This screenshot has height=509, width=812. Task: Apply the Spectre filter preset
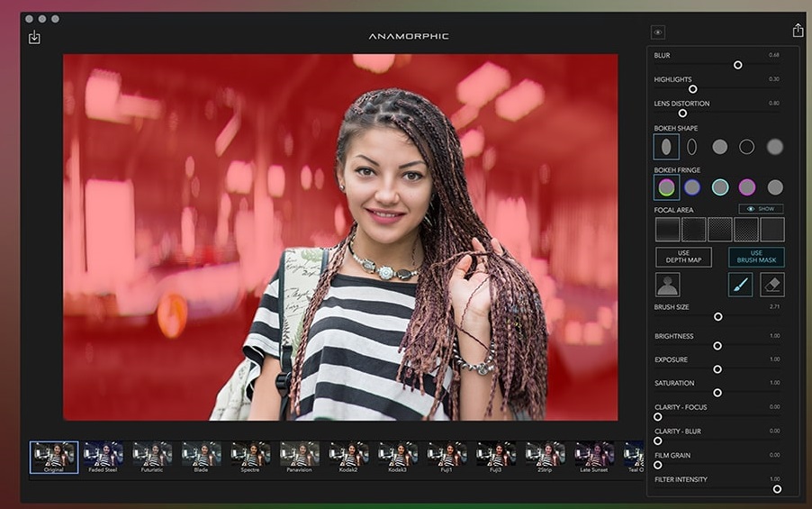tap(250, 457)
